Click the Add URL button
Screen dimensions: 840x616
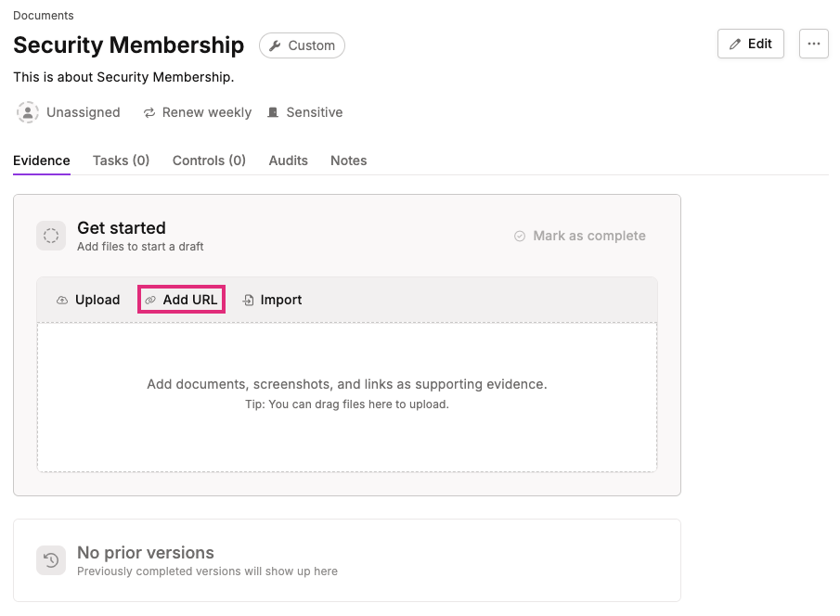(x=182, y=300)
